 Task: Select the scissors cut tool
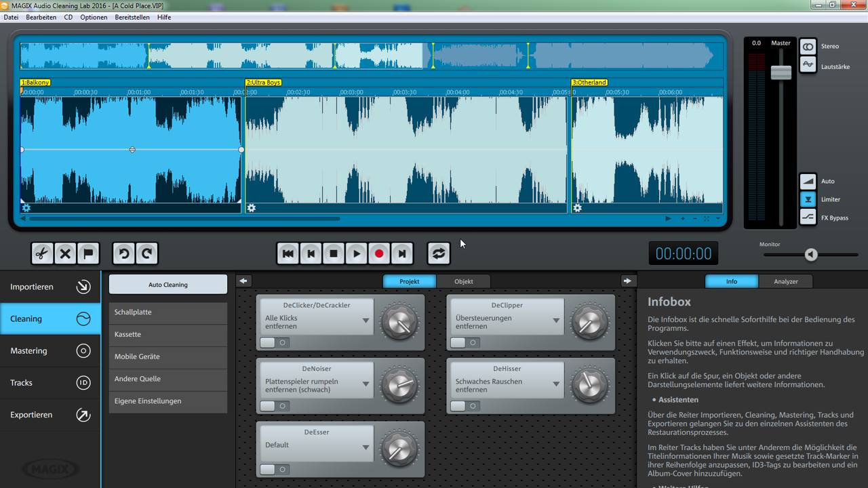tap(42, 253)
